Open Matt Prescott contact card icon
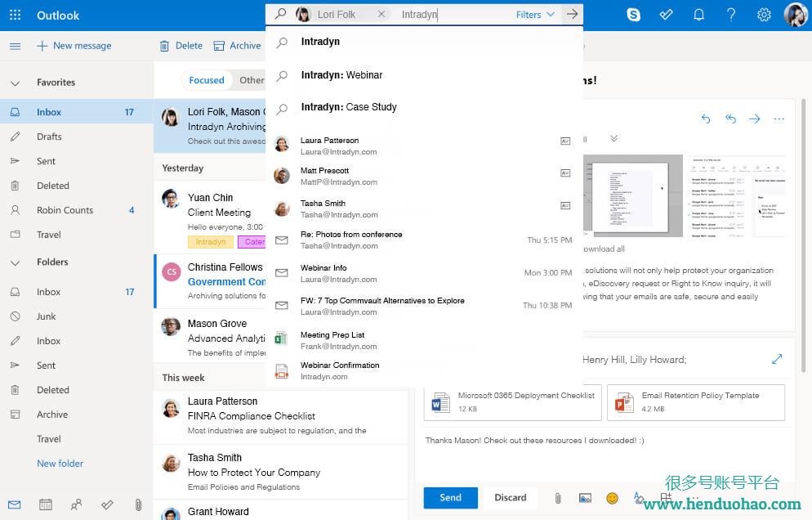This screenshot has height=520, width=812. point(565,173)
